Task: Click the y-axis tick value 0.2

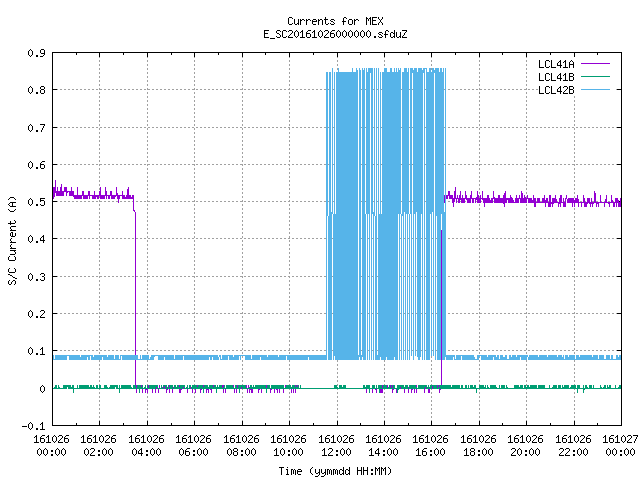Action: (x=36, y=314)
